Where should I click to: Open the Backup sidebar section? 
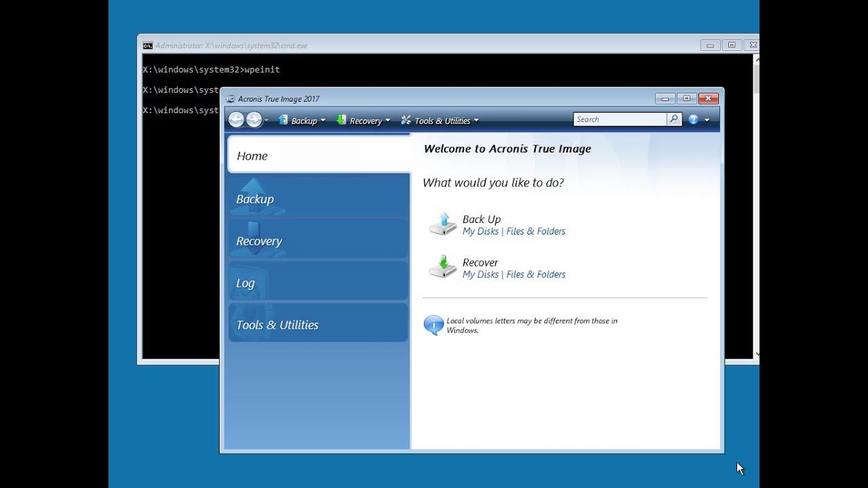(x=319, y=198)
